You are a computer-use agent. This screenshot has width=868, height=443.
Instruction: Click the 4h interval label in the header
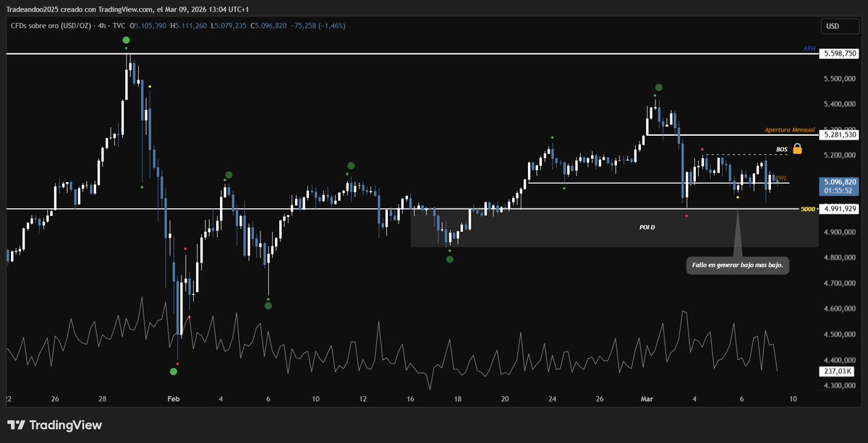[x=101, y=25]
